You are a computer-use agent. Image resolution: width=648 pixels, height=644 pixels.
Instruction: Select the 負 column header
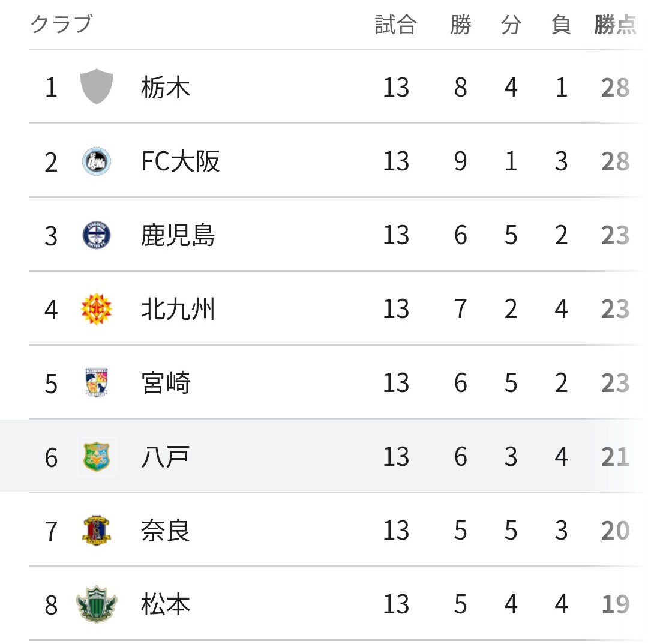[x=561, y=25]
